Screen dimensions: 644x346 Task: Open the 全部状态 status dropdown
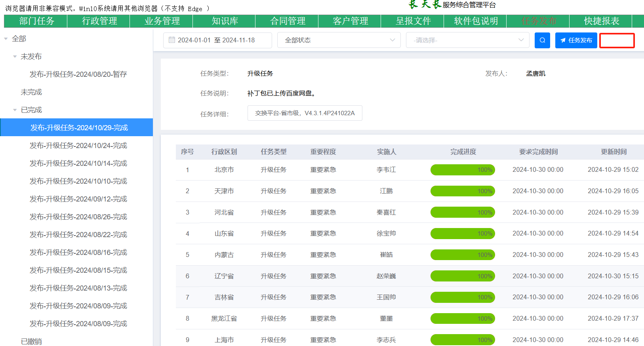[x=339, y=40]
